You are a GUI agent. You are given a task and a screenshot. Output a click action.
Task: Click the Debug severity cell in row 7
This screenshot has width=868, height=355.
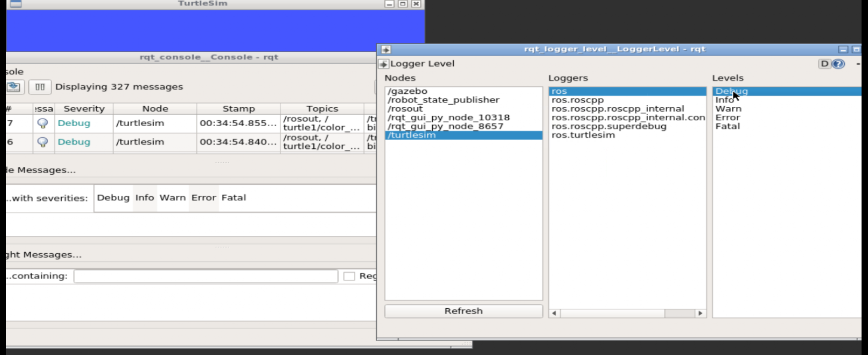(x=84, y=123)
